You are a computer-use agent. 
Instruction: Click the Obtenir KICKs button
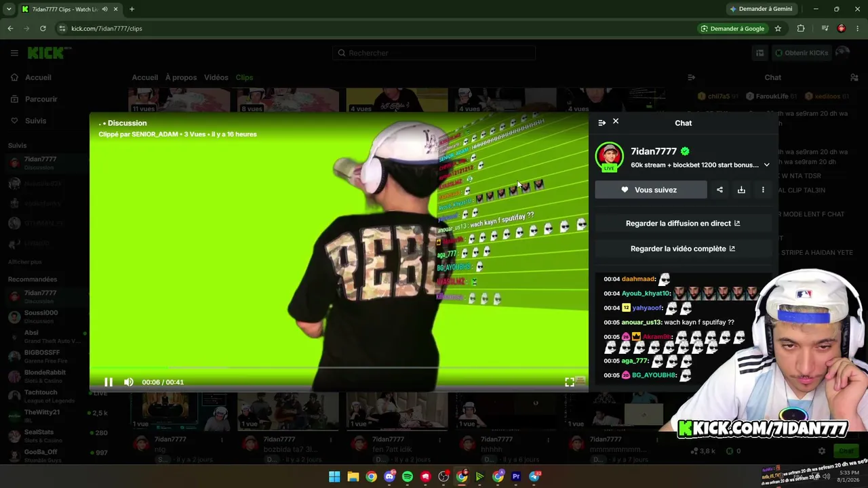(801, 53)
